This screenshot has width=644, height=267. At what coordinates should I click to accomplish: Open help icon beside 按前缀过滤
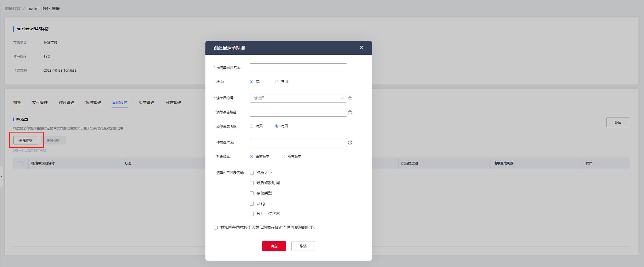[350, 143]
